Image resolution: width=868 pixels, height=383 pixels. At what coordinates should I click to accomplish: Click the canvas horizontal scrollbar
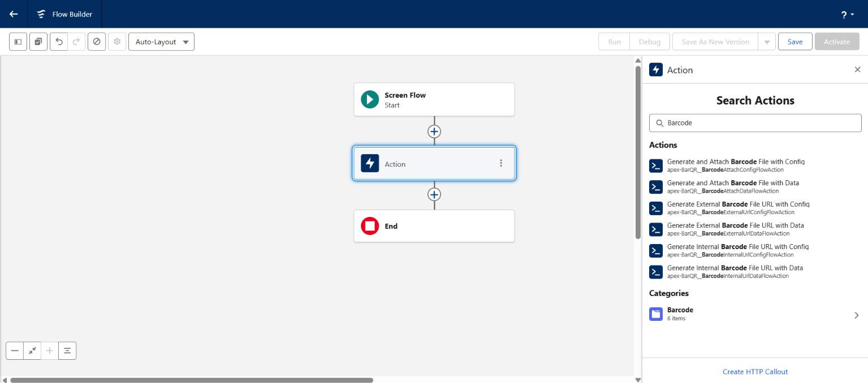point(192,380)
